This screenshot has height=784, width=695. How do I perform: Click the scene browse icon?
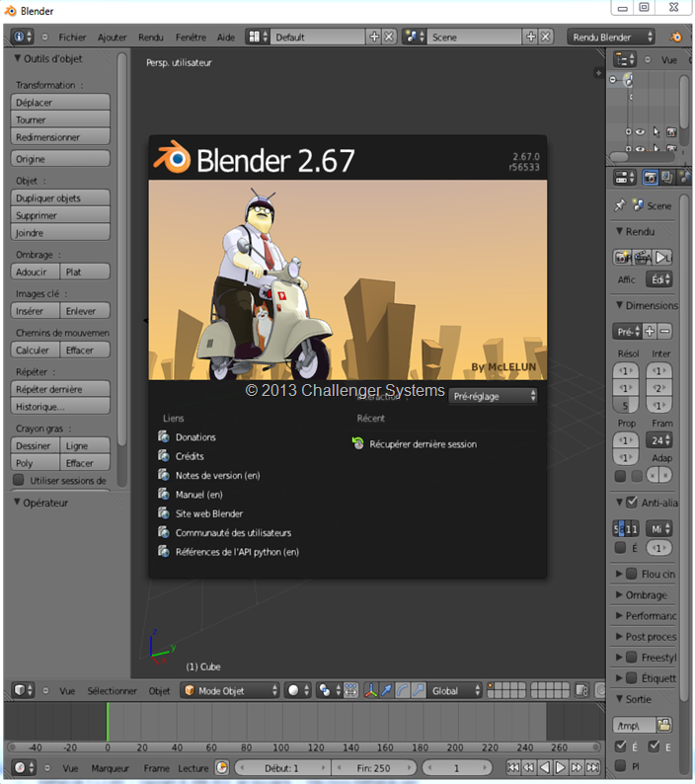click(x=415, y=37)
